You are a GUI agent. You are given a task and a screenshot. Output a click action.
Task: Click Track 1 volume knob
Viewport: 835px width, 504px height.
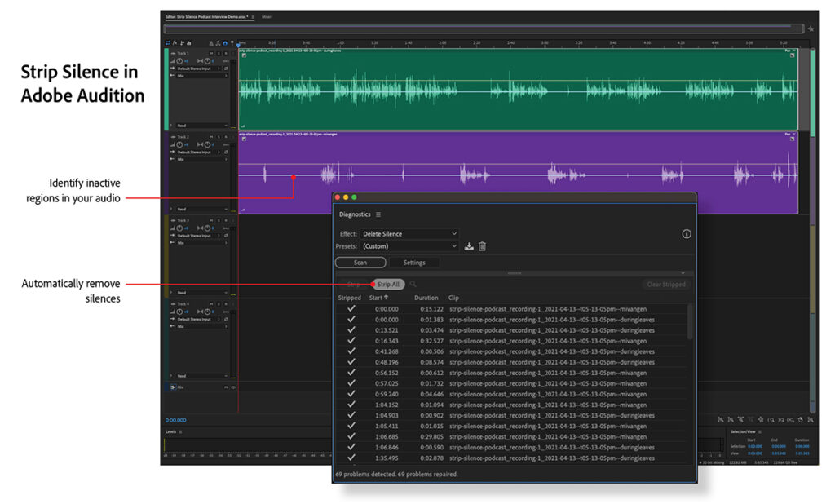(x=179, y=60)
